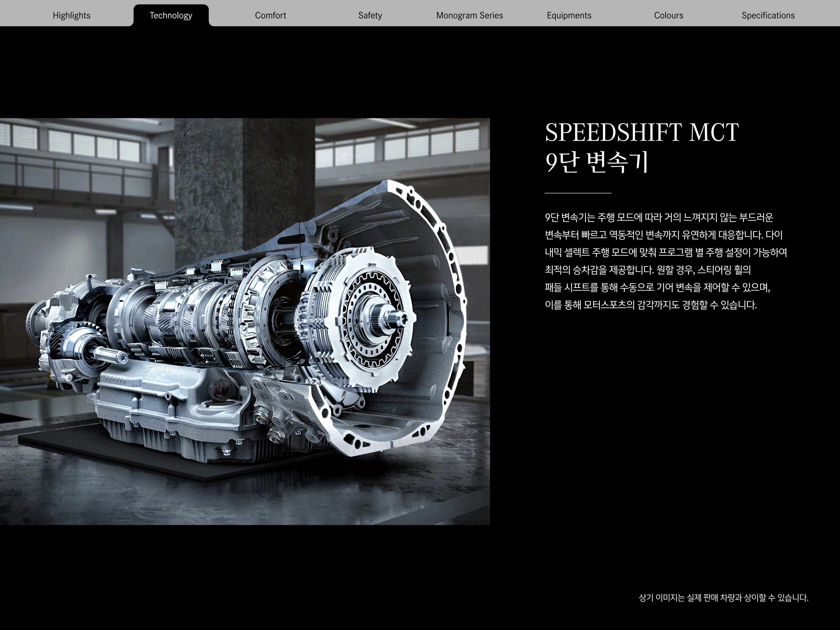This screenshot has height=630, width=840.
Task: Open the Highlights tab
Action: coord(71,16)
